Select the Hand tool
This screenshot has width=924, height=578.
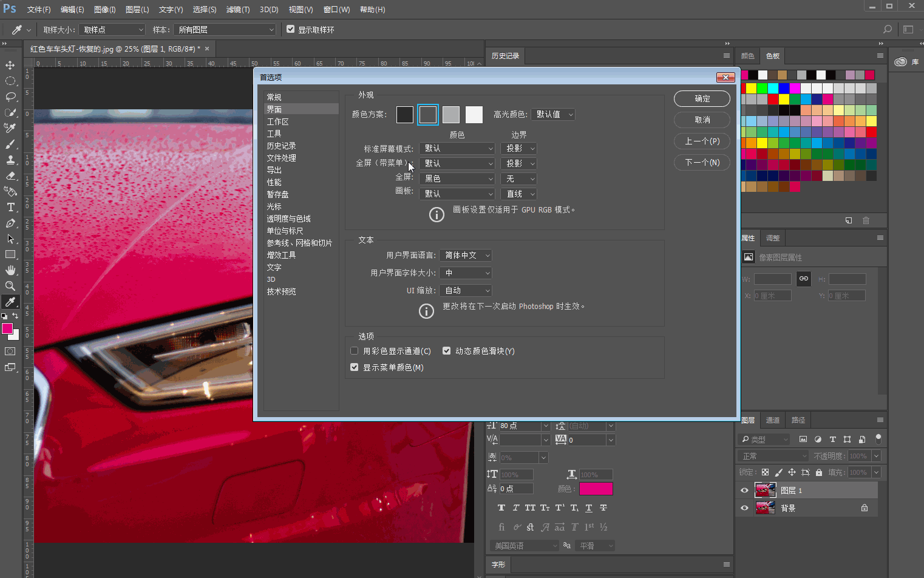pos(10,270)
